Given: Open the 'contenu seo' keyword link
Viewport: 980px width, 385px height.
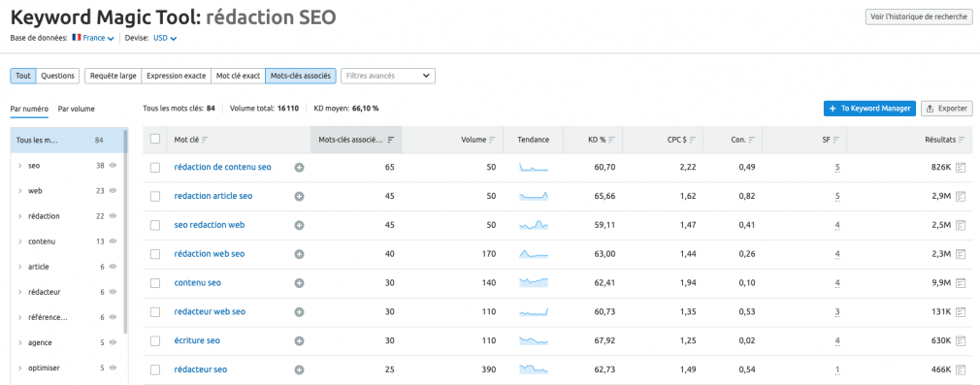Looking at the screenshot, I should click(198, 283).
